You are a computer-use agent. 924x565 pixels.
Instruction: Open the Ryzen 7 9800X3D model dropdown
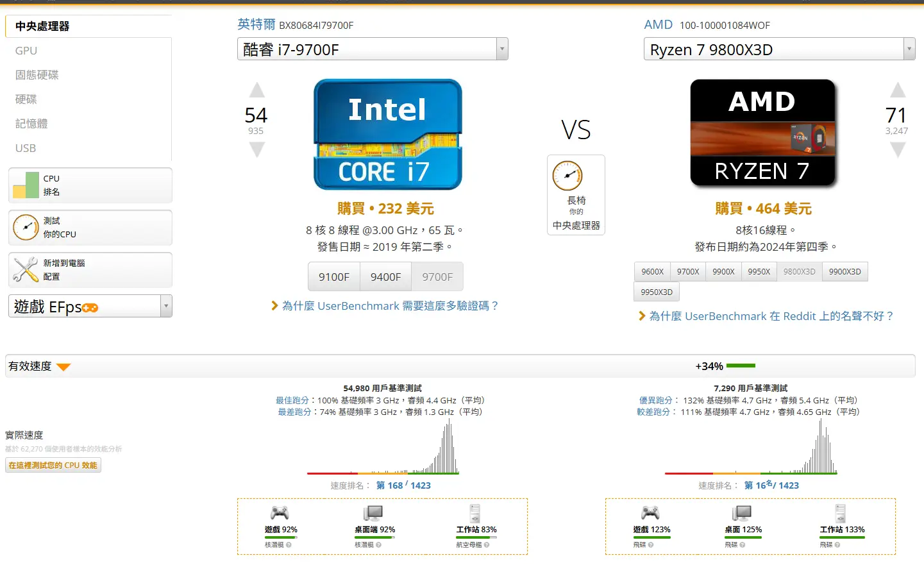(x=908, y=49)
